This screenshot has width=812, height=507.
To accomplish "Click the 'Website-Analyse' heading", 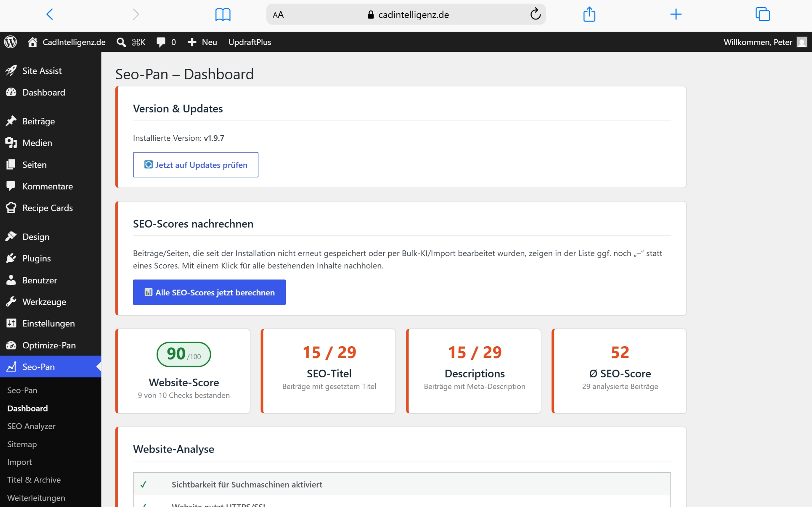I will pos(174,449).
